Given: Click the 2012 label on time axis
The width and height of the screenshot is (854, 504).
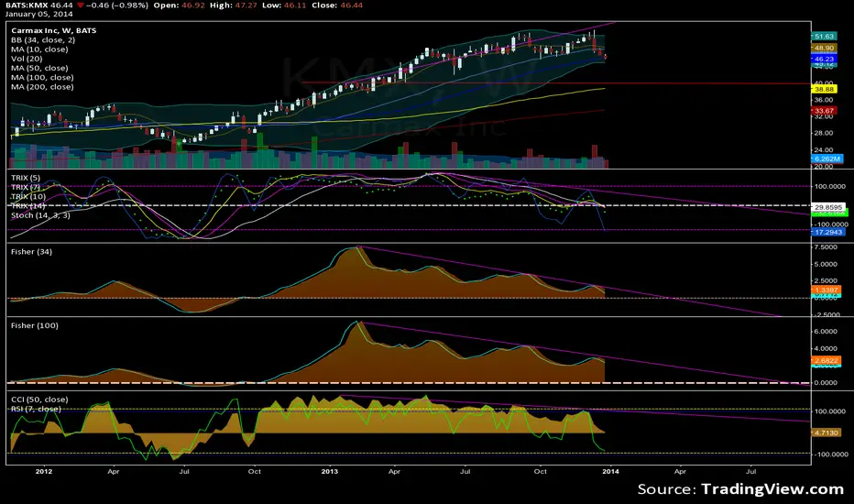Looking at the screenshot, I should [44, 471].
